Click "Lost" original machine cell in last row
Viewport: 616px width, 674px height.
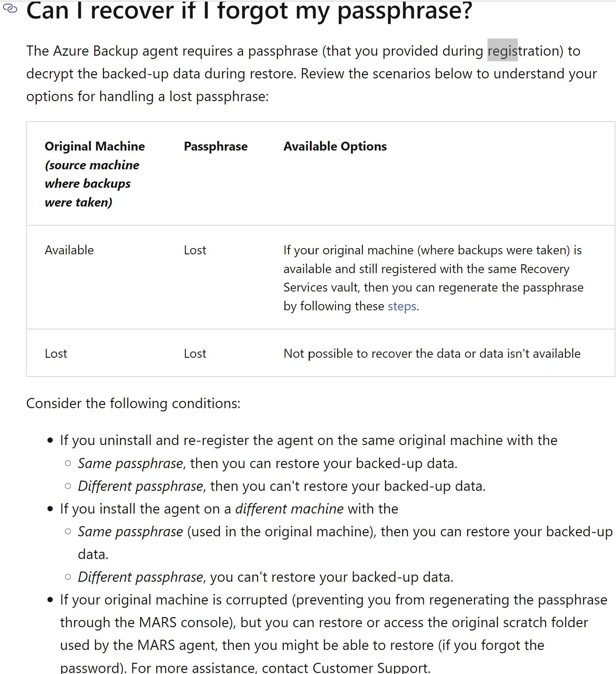click(56, 353)
